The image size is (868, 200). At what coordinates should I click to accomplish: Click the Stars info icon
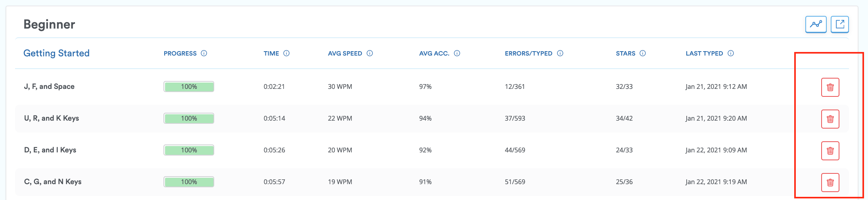click(x=643, y=53)
